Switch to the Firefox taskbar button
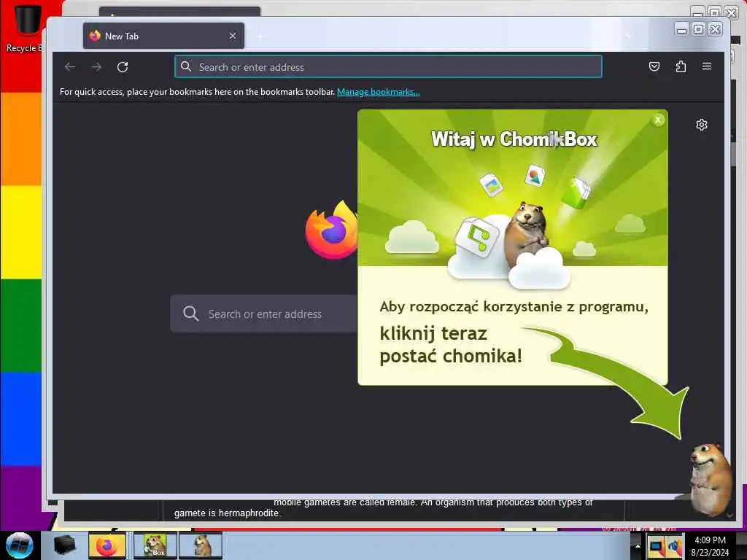Viewport: 747px width, 560px height. point(107,545)
